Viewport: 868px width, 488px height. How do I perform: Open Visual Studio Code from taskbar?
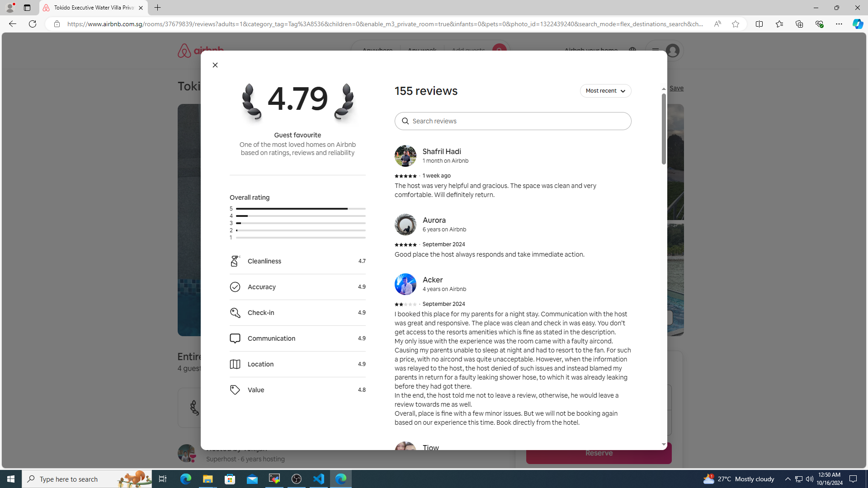[x=319, y=479]
